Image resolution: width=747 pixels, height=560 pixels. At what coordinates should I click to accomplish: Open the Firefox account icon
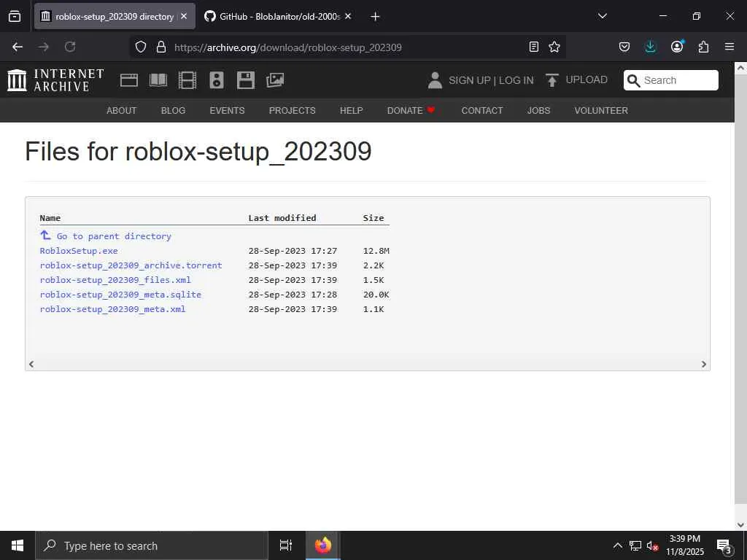tap(677, 46)
